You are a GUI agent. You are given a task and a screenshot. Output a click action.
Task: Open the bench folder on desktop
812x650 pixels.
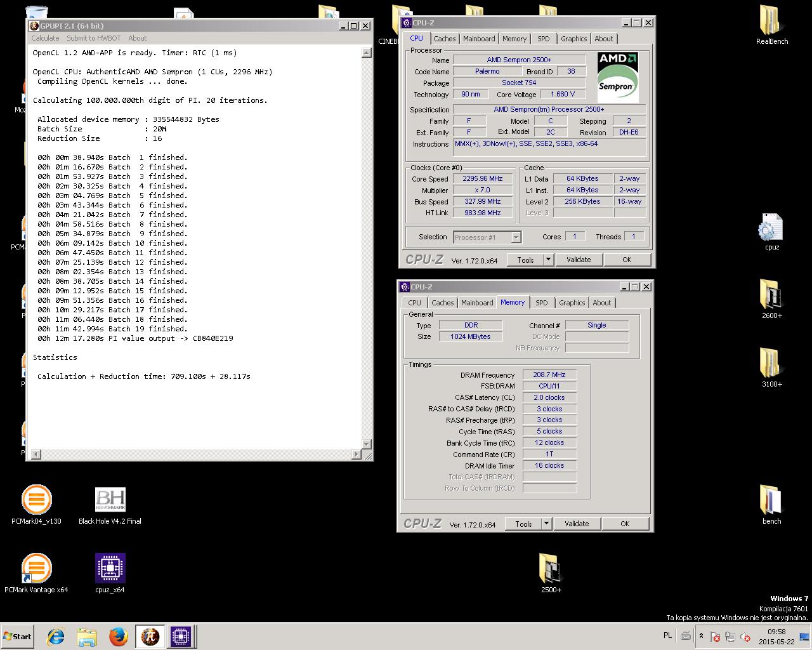pyautogui.click(x=771, y=505)
